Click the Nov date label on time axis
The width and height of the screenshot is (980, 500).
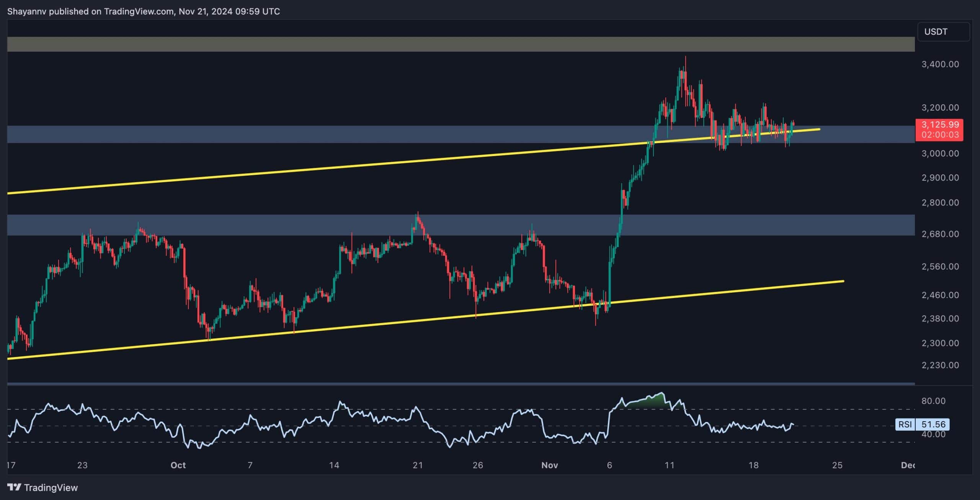[x=549, y=465]
